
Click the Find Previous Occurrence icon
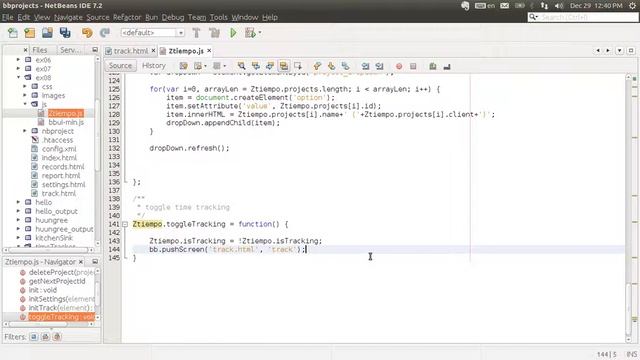[x=256, y=66]
